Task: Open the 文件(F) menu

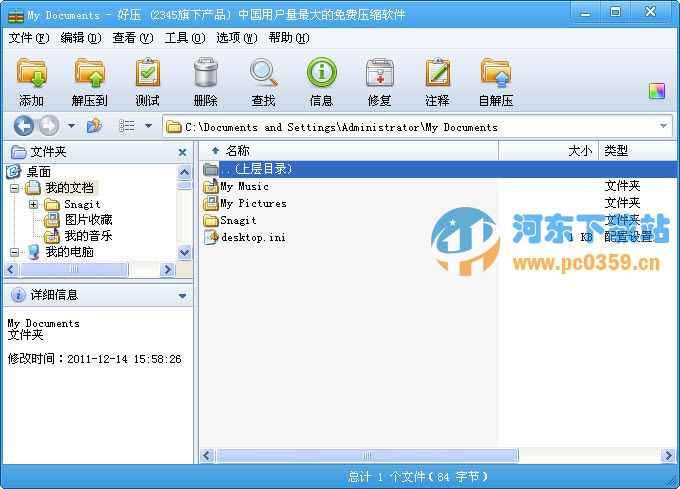Action: coord(29,38)
